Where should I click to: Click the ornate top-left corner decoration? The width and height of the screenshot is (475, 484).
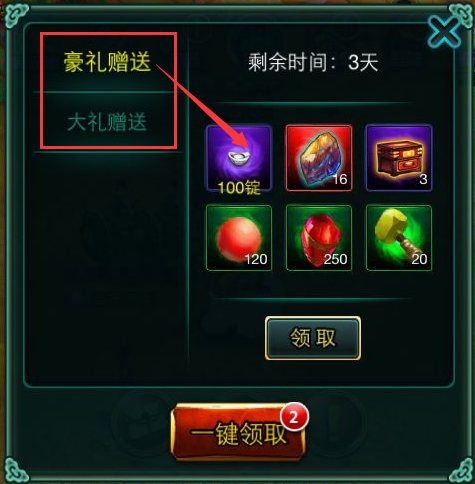[x=17, y=16]
